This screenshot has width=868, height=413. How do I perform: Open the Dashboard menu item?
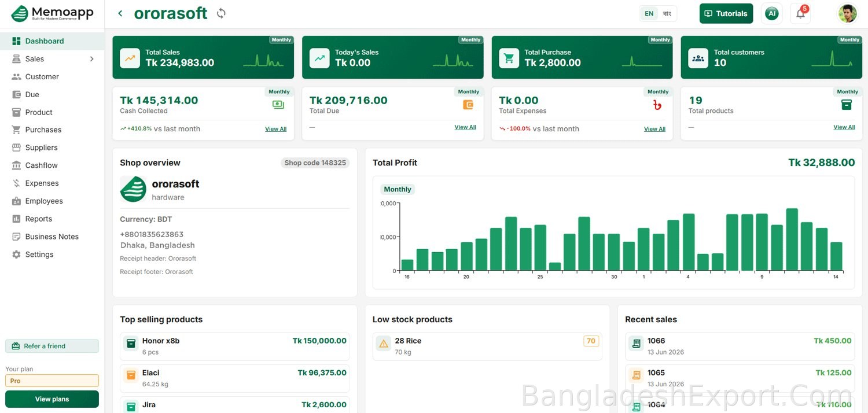click(x=52, y=41)
